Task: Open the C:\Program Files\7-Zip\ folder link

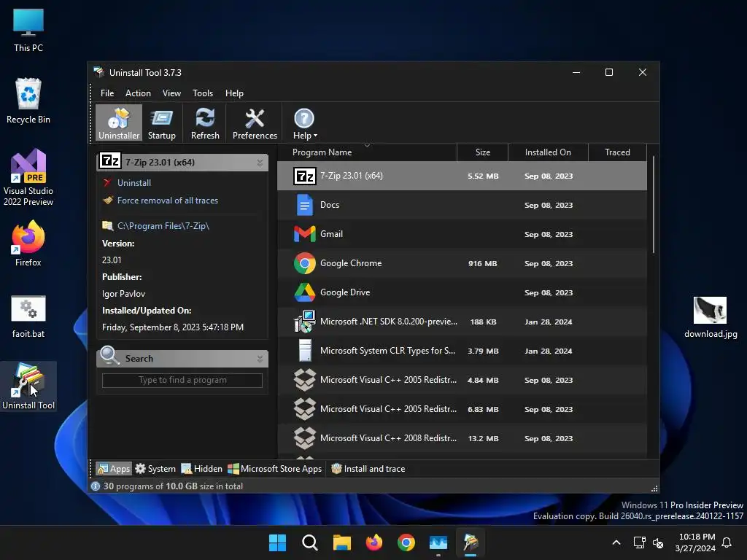Action: 163,226
